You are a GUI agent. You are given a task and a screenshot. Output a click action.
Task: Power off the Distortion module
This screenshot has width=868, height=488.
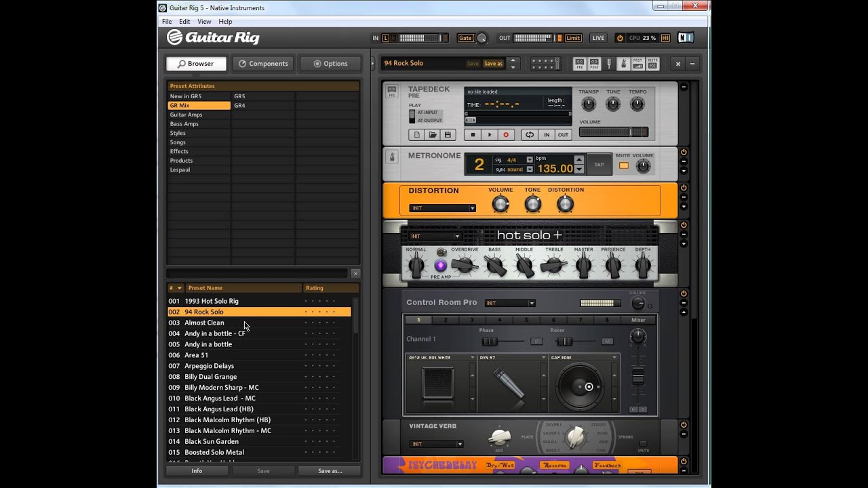pos(684,188)
